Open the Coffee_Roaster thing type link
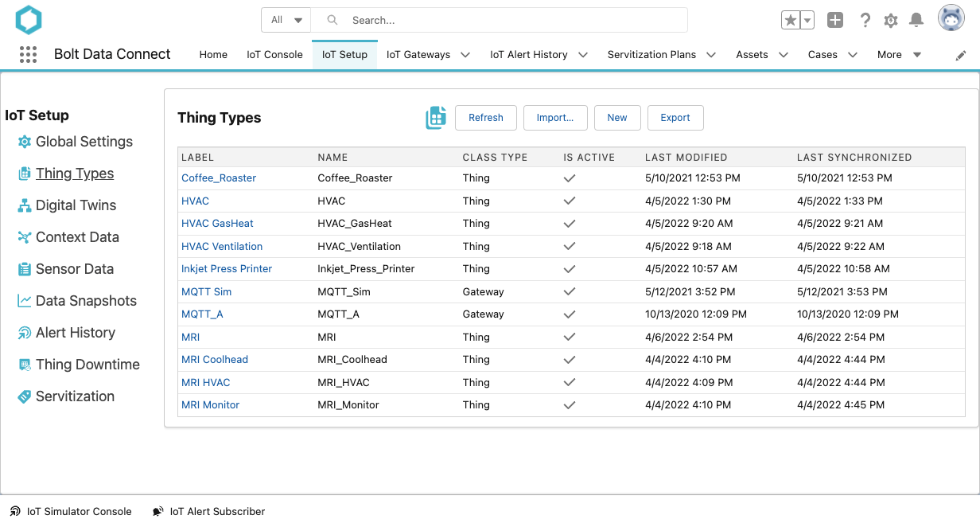The width and height of the screenshot is (980, 527). coord(219,178)
